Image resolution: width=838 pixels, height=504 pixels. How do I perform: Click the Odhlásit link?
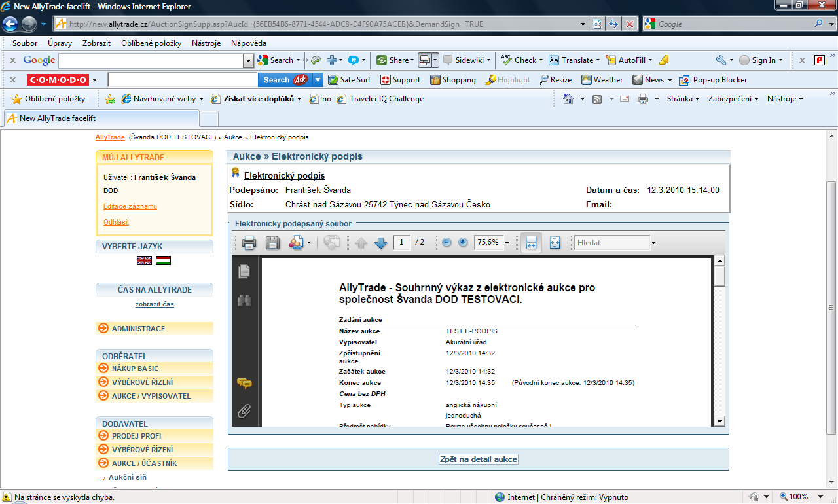coord(116,222)
